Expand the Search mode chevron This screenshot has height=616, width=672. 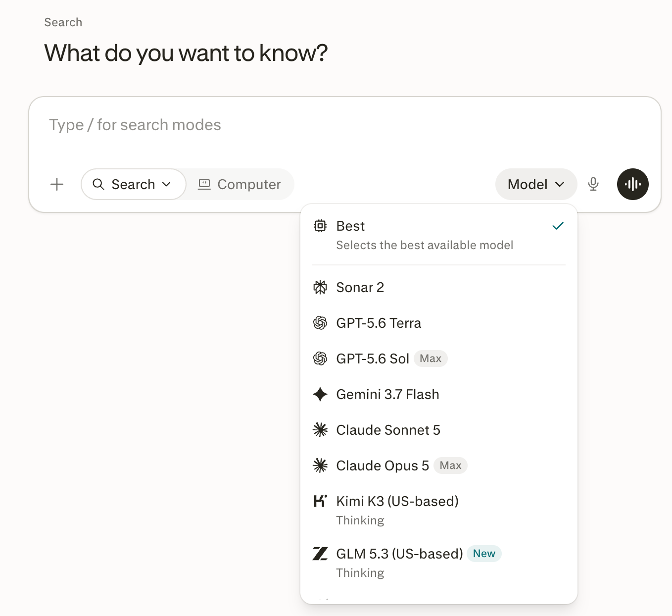pyautogui.click(x=167, y=184)
